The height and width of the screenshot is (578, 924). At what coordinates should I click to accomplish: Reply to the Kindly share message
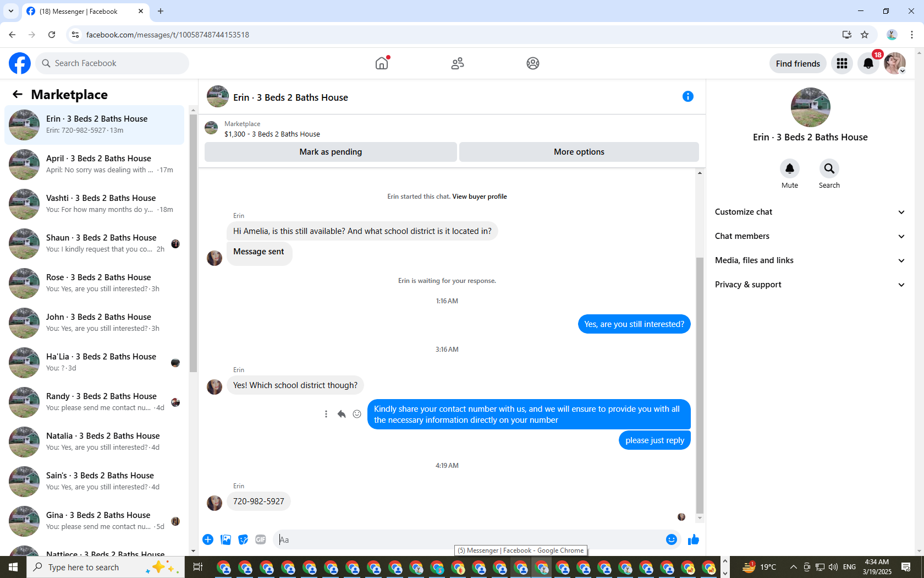point(342,414)
